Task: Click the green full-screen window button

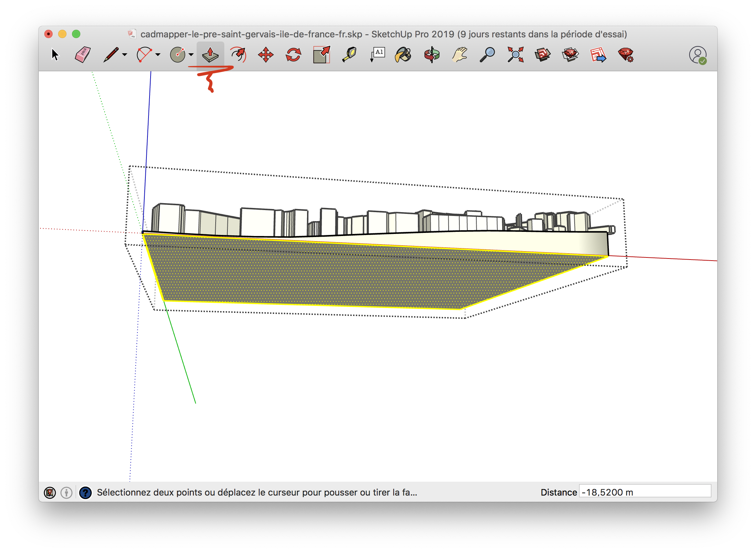Action: coord(76,34)
